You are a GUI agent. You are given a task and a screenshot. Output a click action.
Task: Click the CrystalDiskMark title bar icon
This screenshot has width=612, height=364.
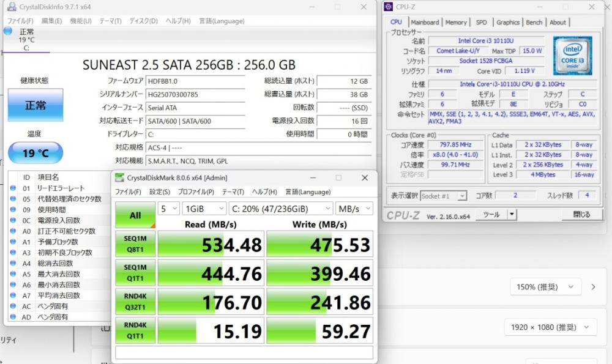click(119, 178)
